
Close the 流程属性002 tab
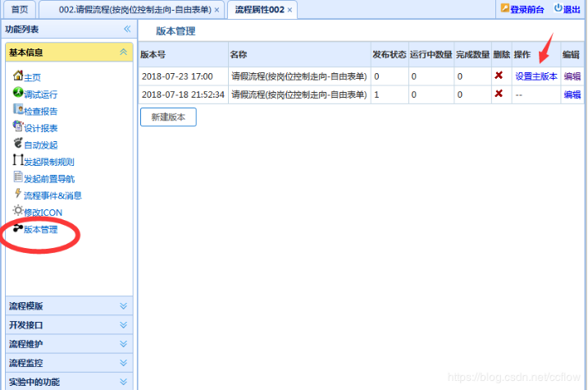pyautogui.click(x=289, y=10)
